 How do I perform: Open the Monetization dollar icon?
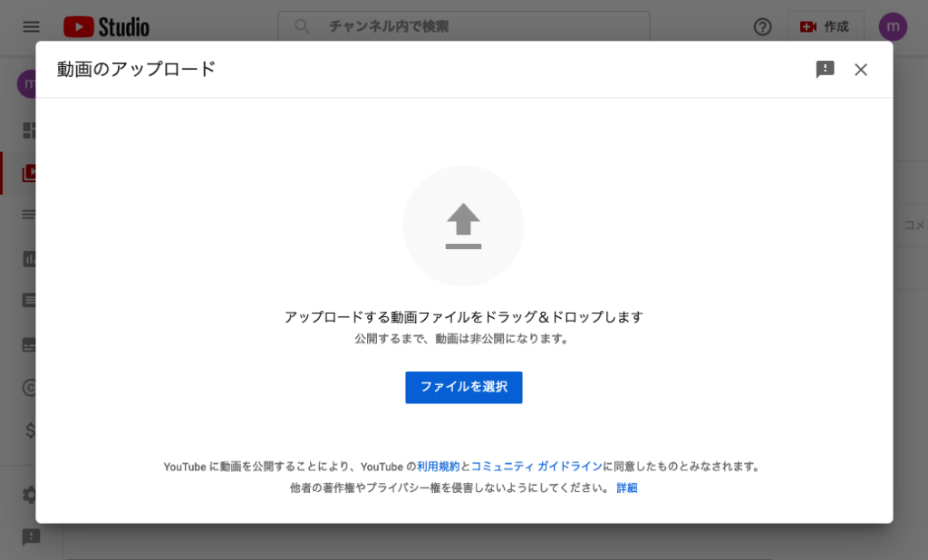pyautogui.click(x=30, y=431)
